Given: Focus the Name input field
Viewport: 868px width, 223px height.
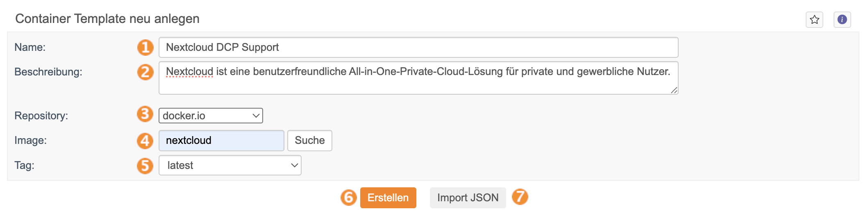Looking at the screenshot, I should point(418,48).
